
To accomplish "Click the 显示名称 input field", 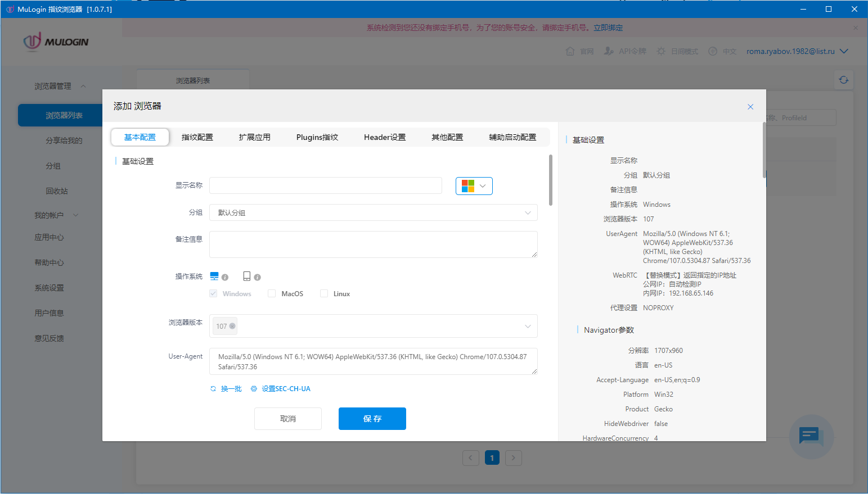I will point(326,185).
